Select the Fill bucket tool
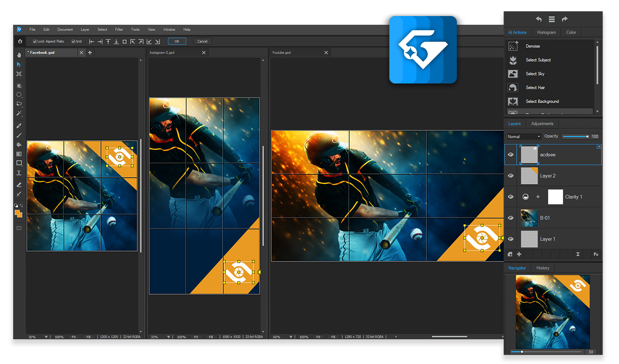Image resolution: width=619 pixels, height=364 pixels. [x=19, y=144]
